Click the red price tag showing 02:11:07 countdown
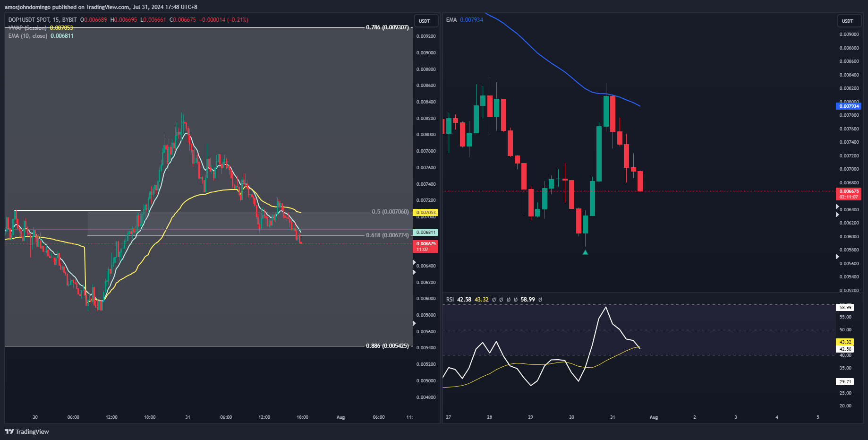 pos(849,194)
